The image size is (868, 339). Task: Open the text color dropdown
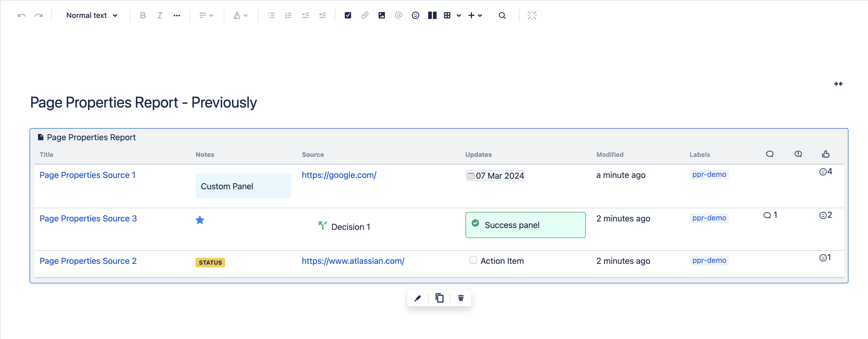[240, 16]
